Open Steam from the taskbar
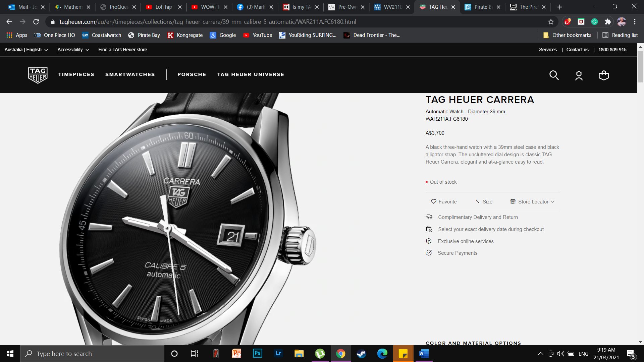Screen dimensions: 644x362 [361, 354]
